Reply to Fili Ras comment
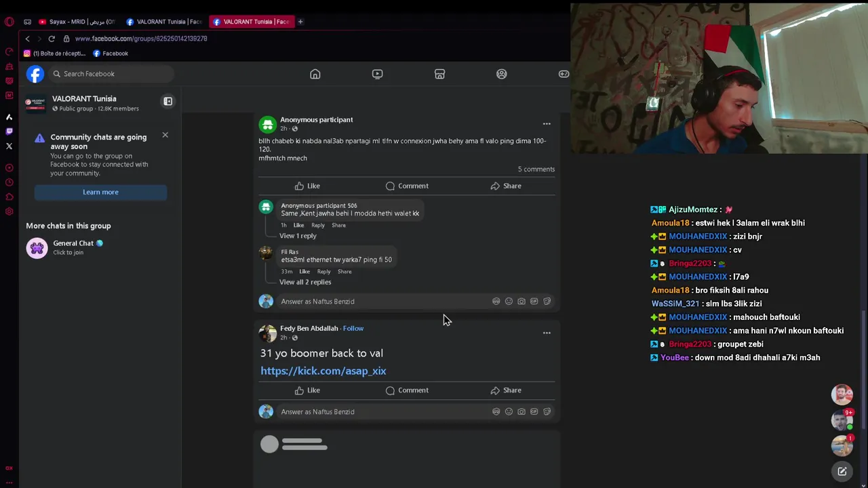The height and width of the screenshot is (488, 868). (x=324, y=272)
